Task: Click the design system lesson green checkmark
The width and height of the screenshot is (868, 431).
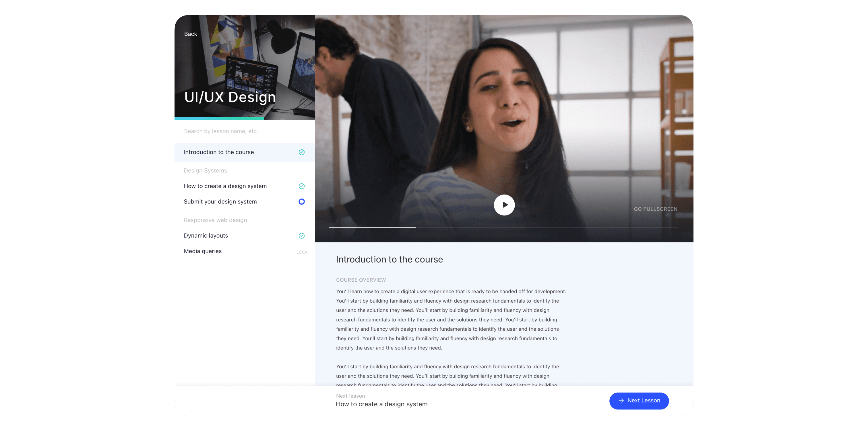Action: click(x=302, y=186)
